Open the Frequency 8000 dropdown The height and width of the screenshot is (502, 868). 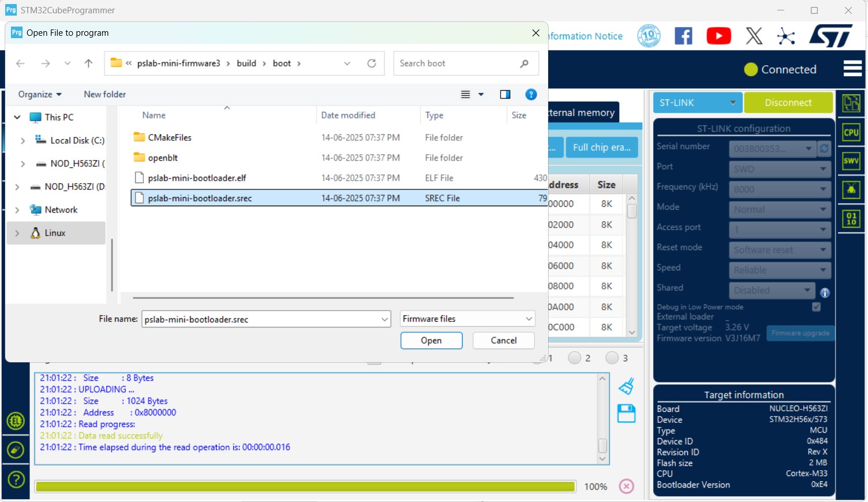point(780,189)
